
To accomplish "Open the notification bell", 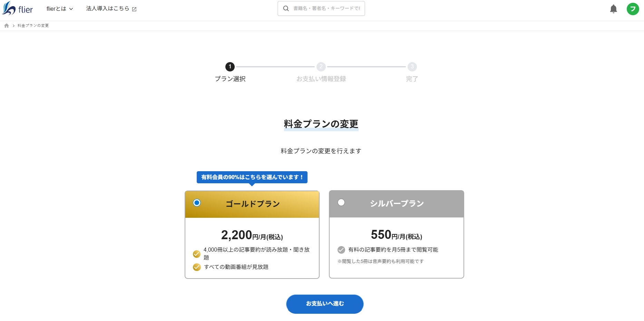I will [x=614, y=9].
